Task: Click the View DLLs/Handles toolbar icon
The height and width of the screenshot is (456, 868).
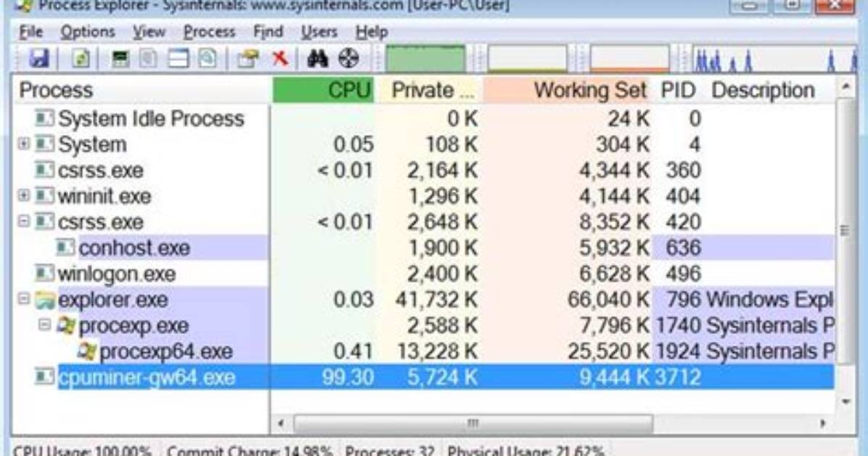Action: tap(208, 59)
